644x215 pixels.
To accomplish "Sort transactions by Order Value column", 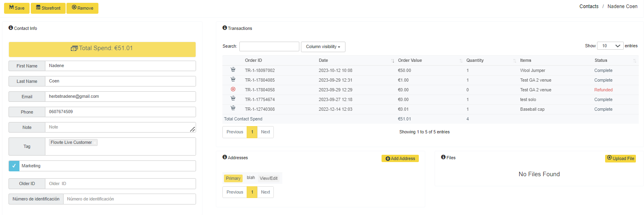I will tap(430, 60).
